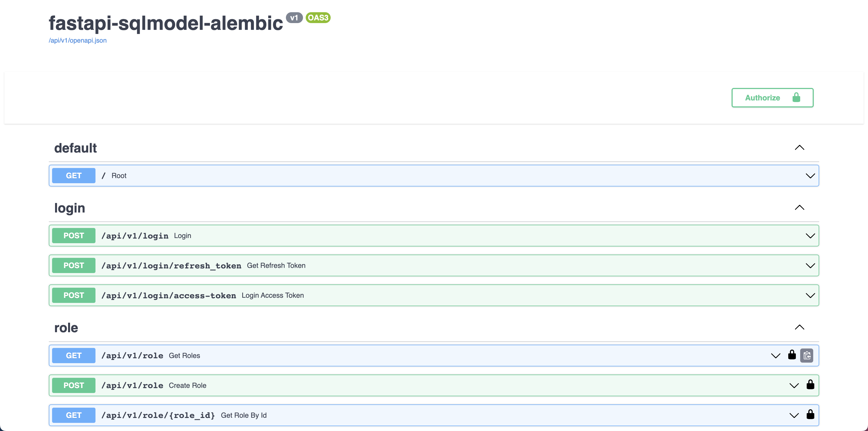Click copy-to-clipboard icon on Get Roles row
This screenshot has height=431, width=868.
(x=807, y=356)
